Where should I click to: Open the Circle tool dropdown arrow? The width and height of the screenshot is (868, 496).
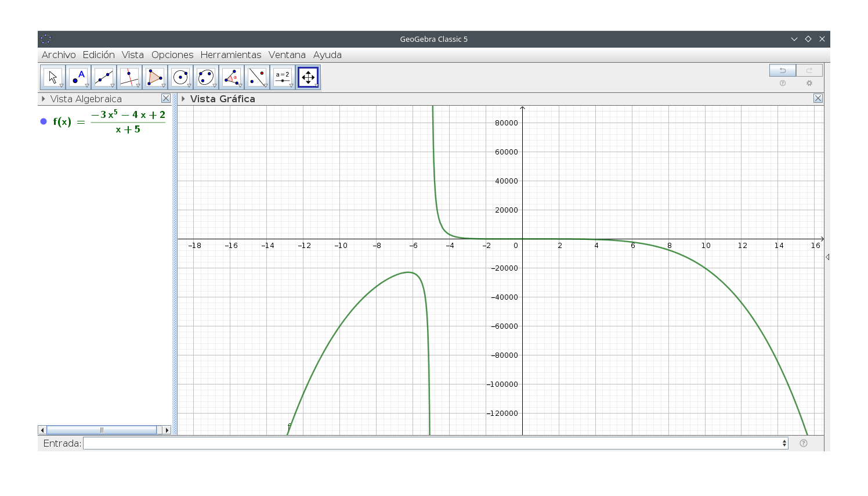(189, 85)
